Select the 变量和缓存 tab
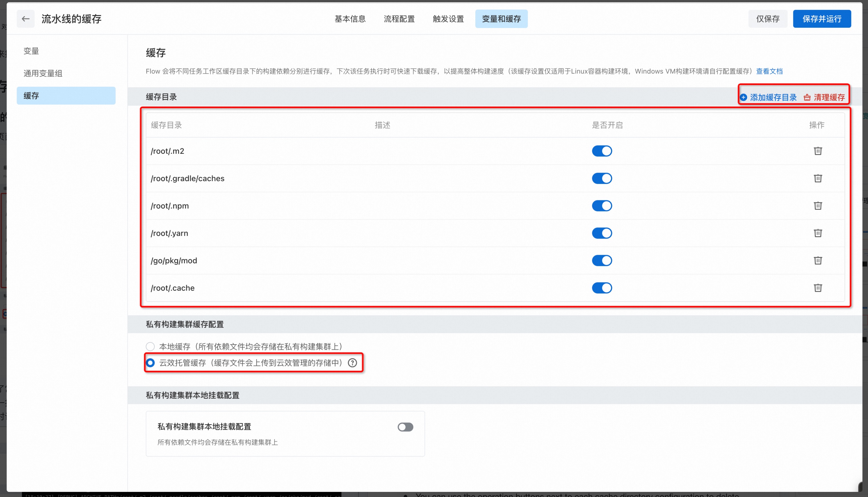 coord(501,19)
